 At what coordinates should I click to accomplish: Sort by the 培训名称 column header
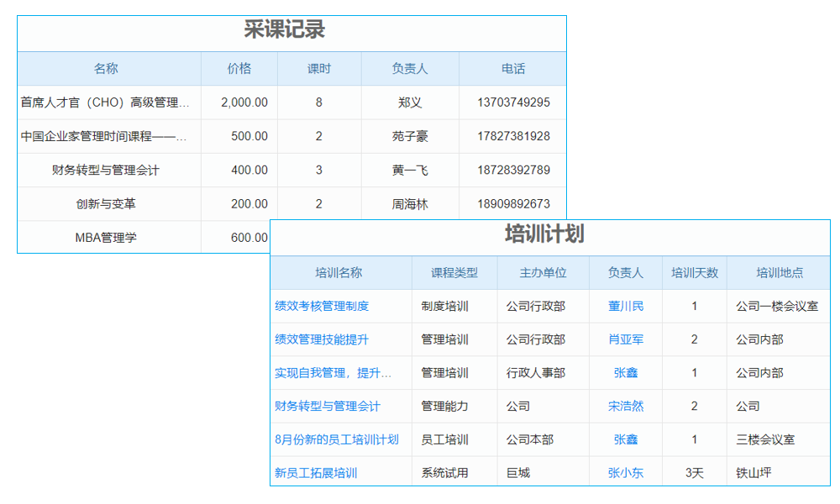(x=339, y=273)
